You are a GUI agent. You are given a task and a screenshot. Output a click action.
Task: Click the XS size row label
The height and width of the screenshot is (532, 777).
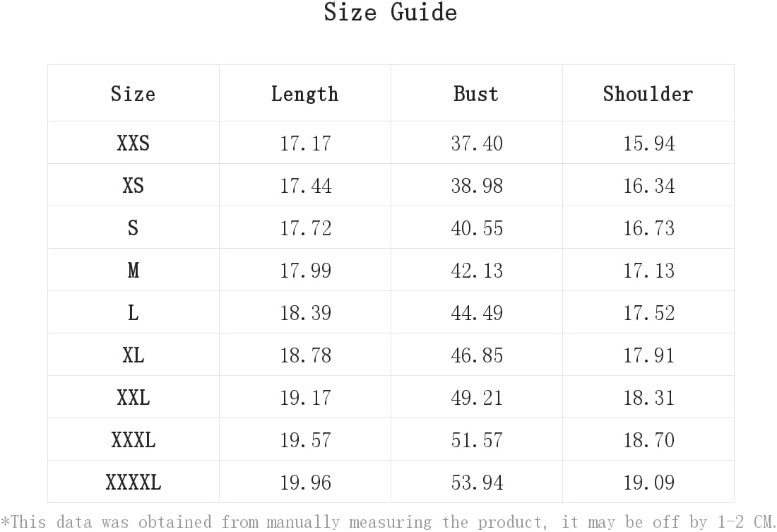tap(133, 185)
